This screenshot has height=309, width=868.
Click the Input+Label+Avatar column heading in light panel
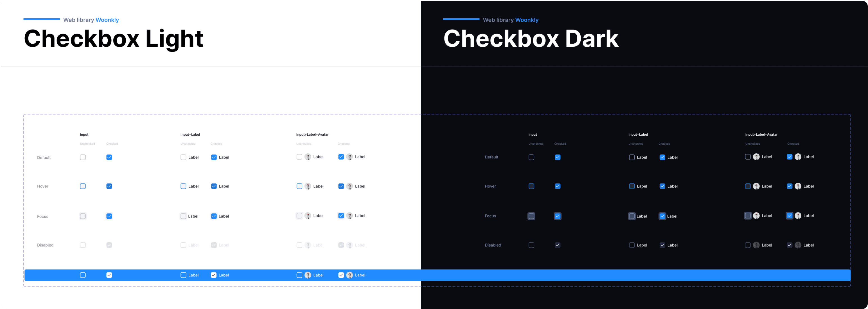tap(312, 135)
